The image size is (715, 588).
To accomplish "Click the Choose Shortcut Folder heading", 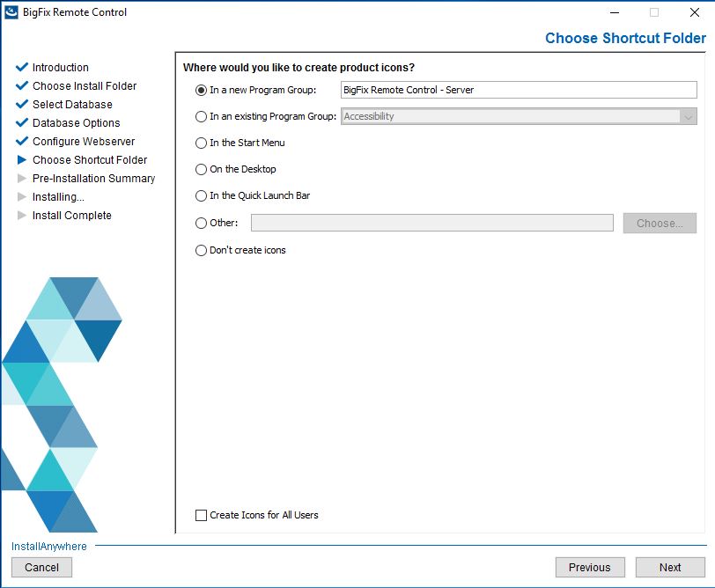I will [625, 38].
